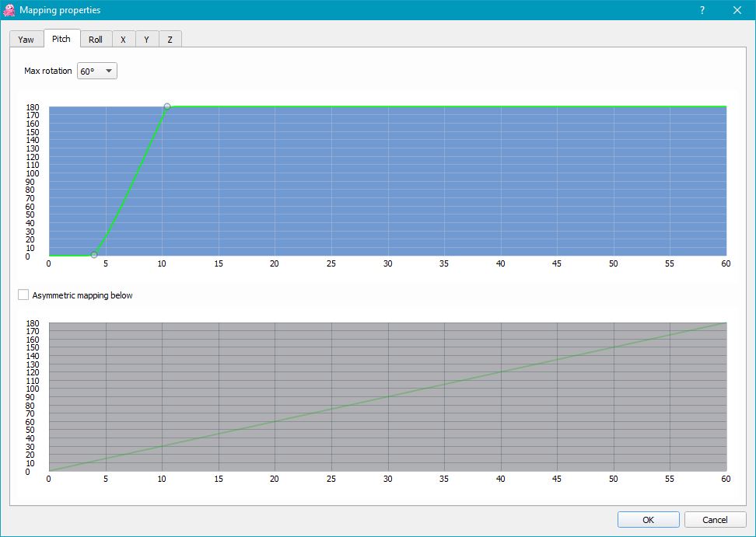Screen dimensions: 756x537
Task: Click the Max rotation label
Action: click(48, 71)
